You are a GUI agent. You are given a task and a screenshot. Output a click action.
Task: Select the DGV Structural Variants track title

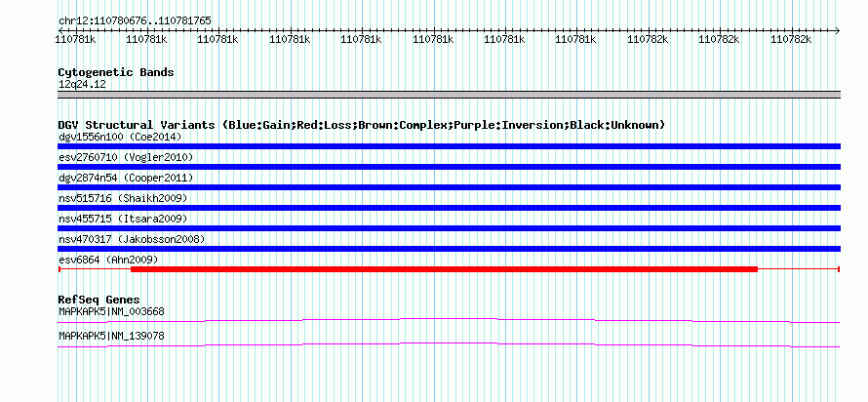point(362,125)
